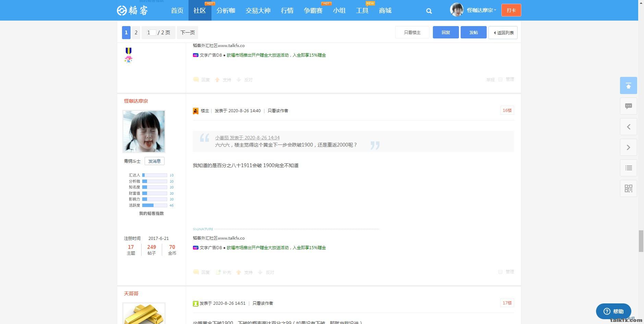Open the 争霸赛 nav item
The width and height of the screenshot is (644, 324).
coord(313,11)
